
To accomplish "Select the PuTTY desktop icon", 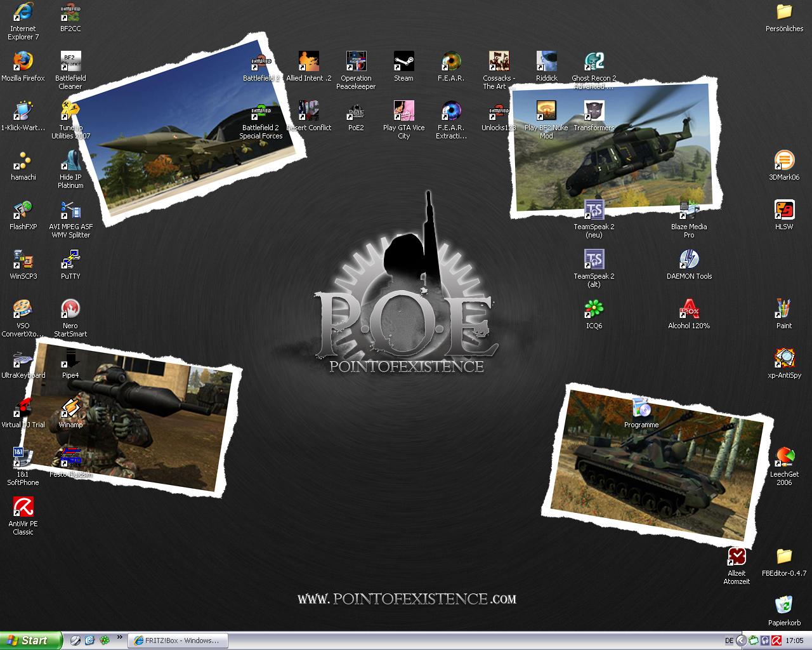I will 70,260.
